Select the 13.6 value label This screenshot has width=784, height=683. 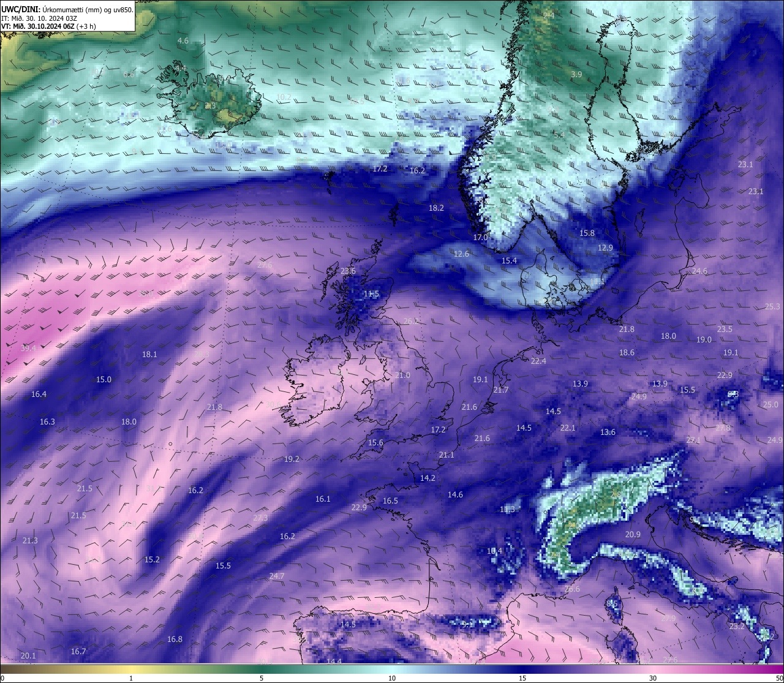coord(608,432)
